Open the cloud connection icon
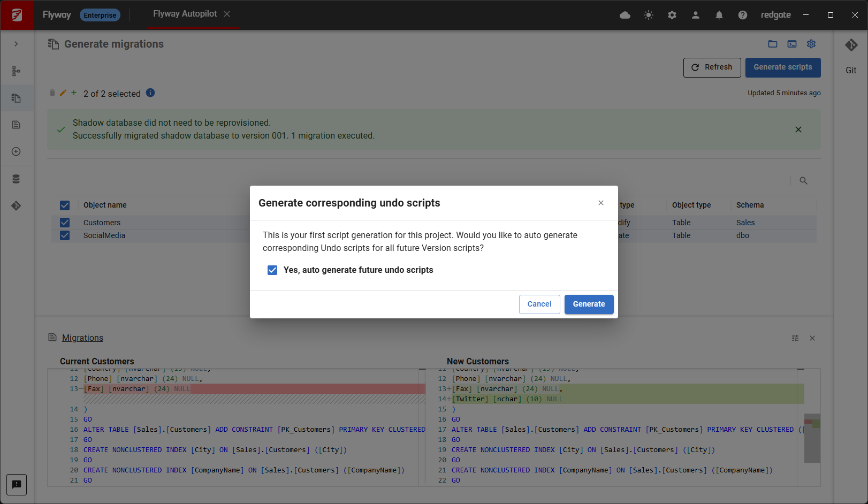The width and height of the screenshot is (868, 504). coord(625,15)
